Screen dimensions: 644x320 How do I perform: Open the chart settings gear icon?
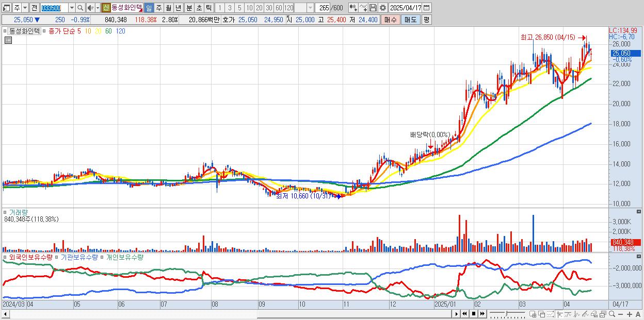[382, 8]
